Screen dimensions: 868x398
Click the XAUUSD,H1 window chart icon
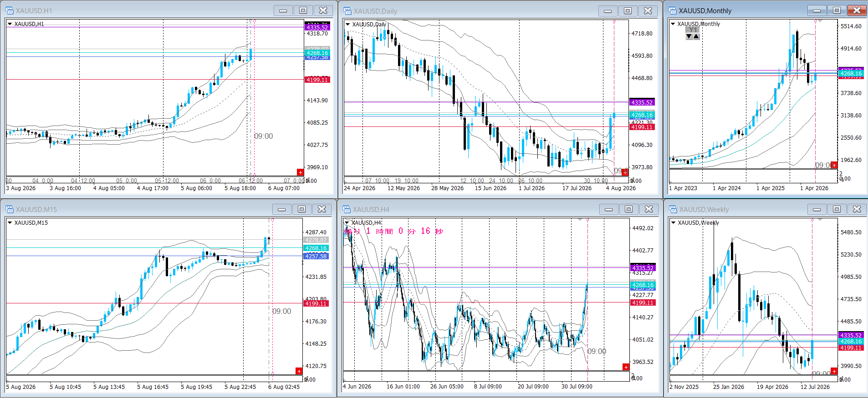10,10
